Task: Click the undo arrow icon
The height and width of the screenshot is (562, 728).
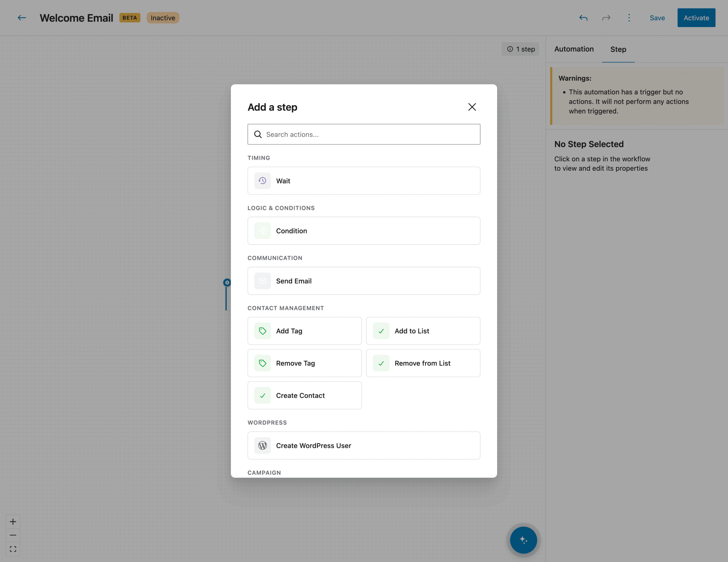Action: [x=583, y=18]
